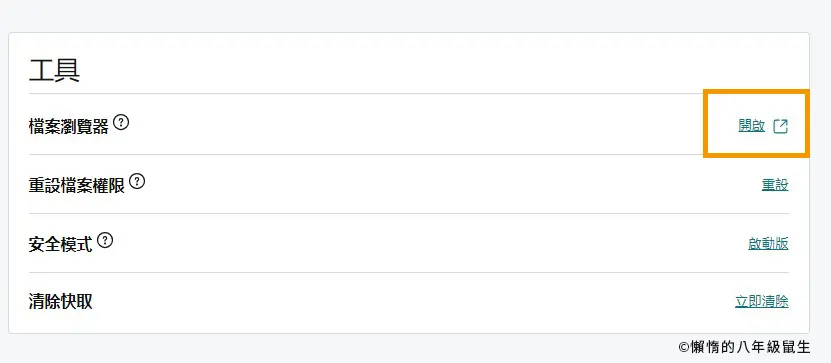
Task: Click the 重設 link for file permissions
Action: (x=775, y=185)
